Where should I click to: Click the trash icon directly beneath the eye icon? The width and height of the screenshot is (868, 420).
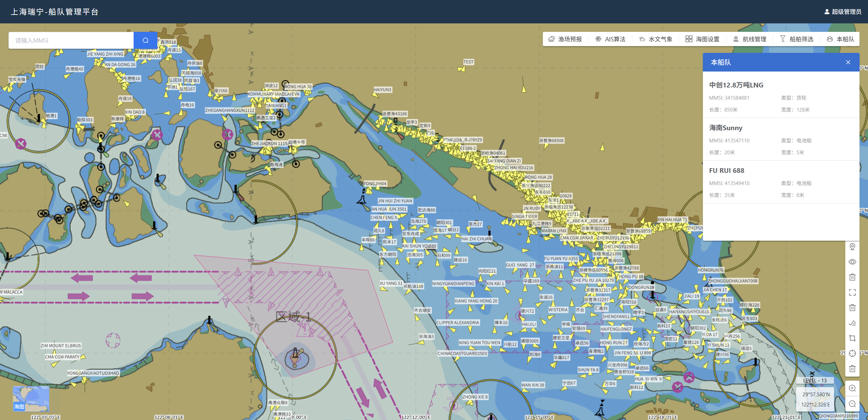point(852,277)
